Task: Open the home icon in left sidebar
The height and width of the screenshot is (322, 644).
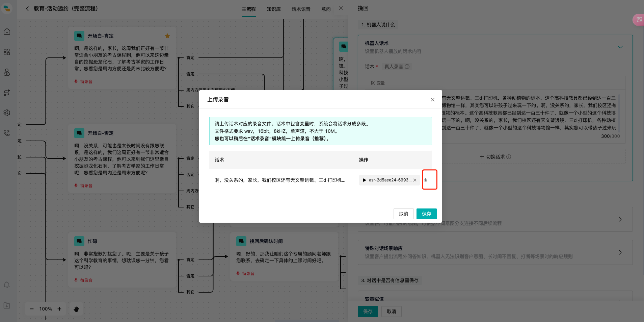Action: [7, 32]
